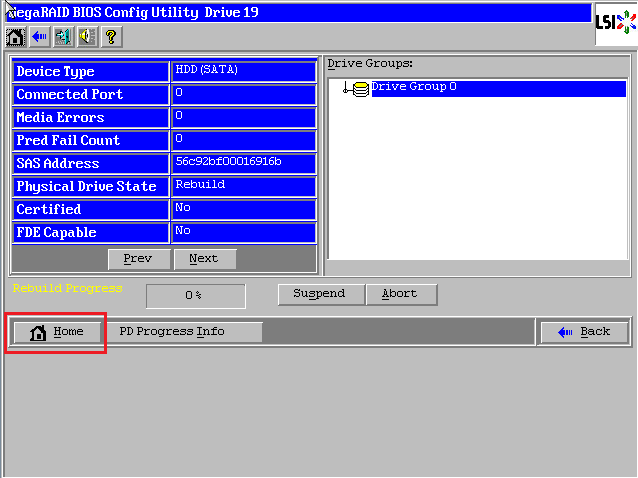Viewport: 638px width, 478px height.
Task: Click the yellow Drive Group 0 disk icon
Action: click(360, 89)
